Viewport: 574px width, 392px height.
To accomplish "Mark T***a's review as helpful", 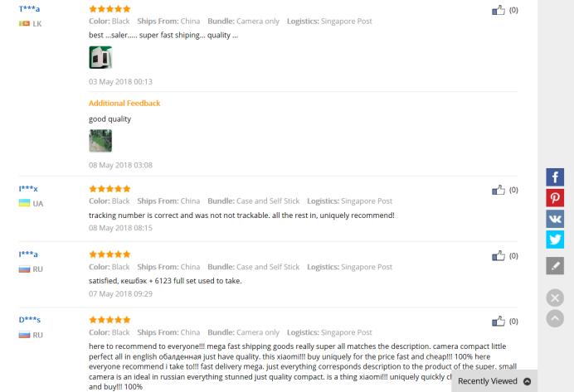I will tap(499, 10).
